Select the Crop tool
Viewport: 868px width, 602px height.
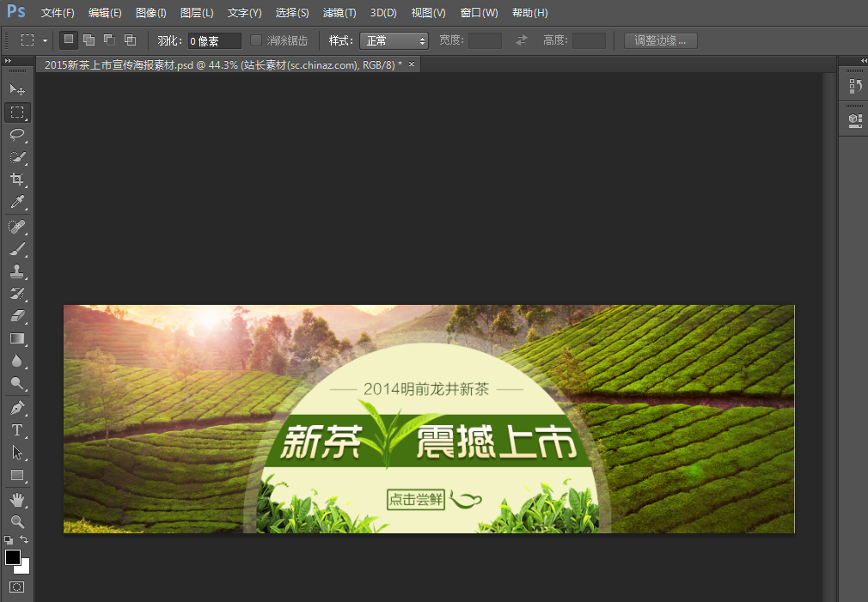coord(17,179)
